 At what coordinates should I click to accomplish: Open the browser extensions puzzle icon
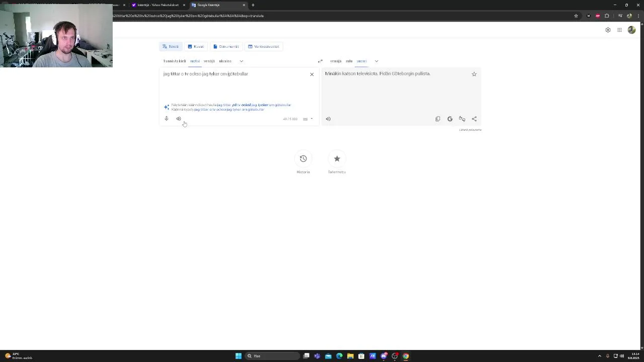(x=607, y=16)
